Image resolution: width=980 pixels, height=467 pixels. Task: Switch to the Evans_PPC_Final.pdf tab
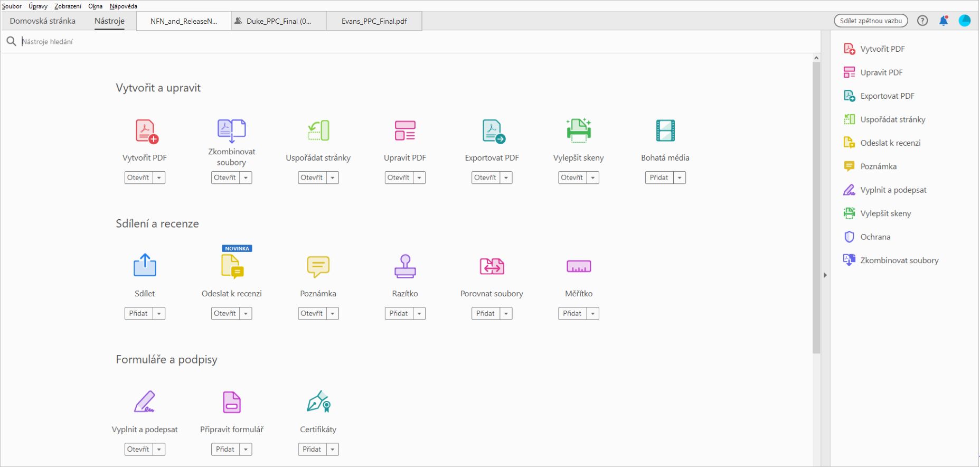point(374,22)
